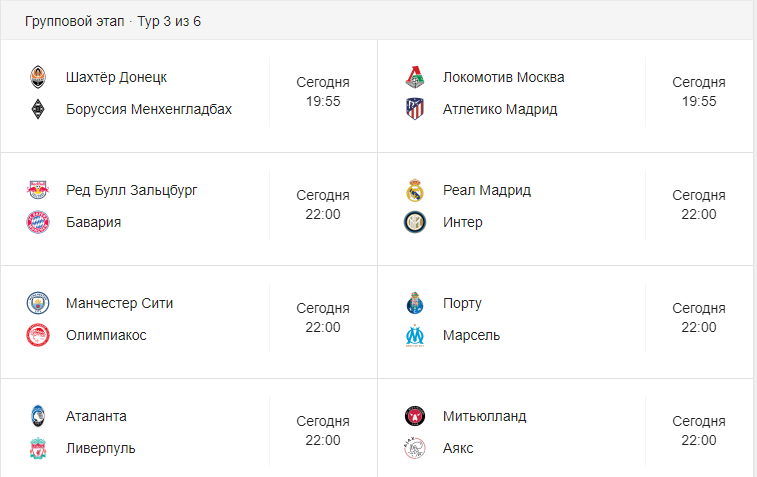Click the Marseille logo icon
Image resolution: width=757 pixels, height=477 pixels.
point(415,335)
